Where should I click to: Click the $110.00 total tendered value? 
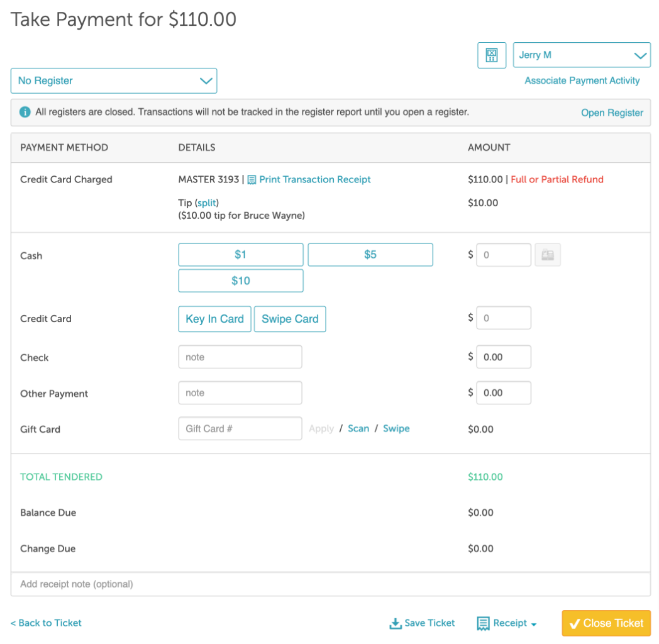tap(485, 477)
